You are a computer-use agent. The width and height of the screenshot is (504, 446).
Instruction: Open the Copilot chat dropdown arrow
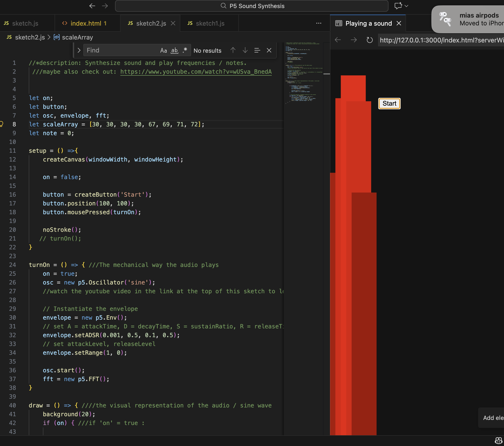(x=407, y=6)
